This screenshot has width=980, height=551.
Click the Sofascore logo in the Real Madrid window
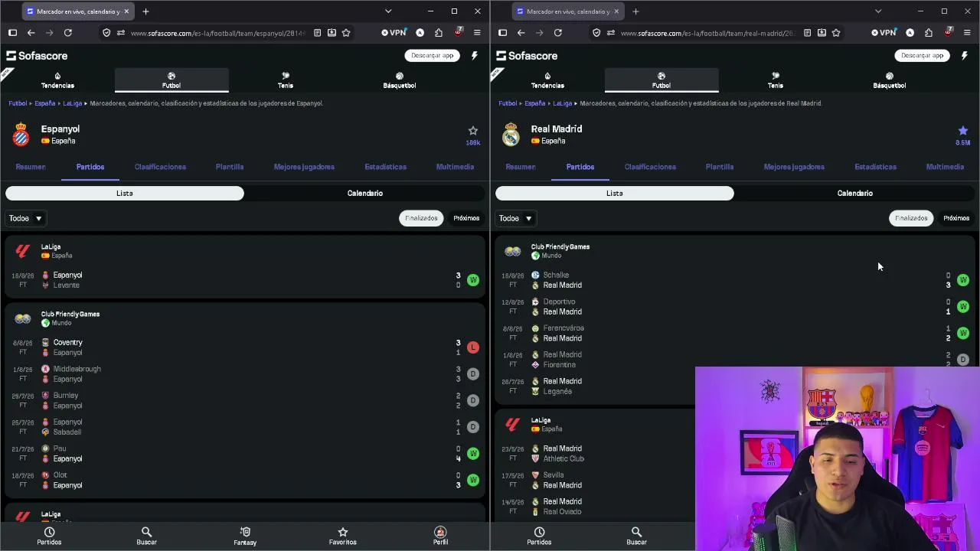527,56
